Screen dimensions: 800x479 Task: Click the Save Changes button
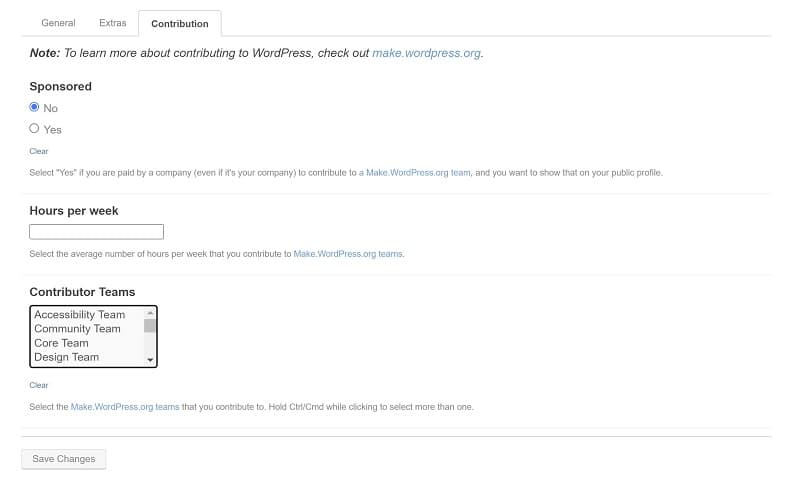tap(64, 459)
